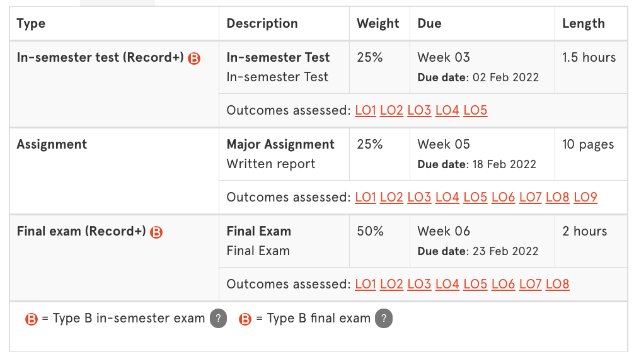Click the Type B badge beside In-semester test
Screen dimensions: 634x364
coord(194,57)
